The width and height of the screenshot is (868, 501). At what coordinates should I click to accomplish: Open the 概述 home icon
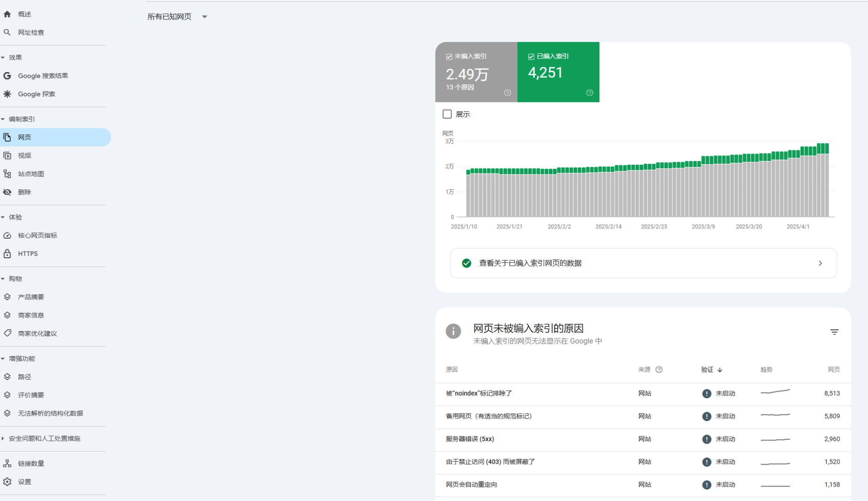(x=7, y=13)
